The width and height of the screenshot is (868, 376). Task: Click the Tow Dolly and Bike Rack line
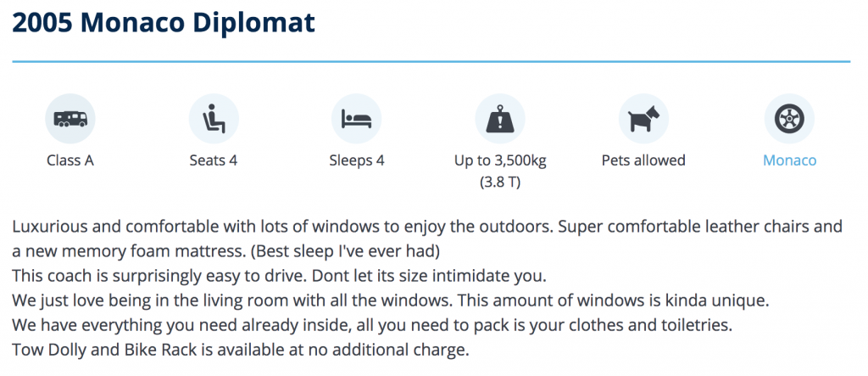coord(241,350)
